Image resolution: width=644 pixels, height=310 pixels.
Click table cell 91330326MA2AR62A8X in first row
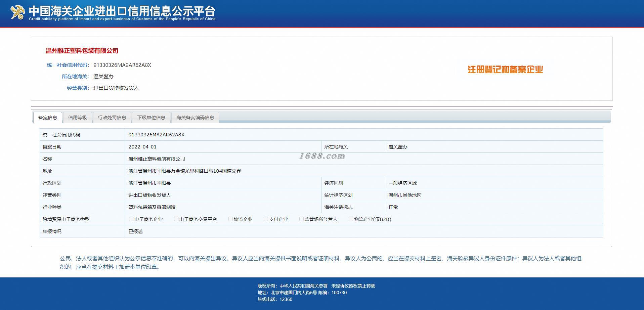157,135
